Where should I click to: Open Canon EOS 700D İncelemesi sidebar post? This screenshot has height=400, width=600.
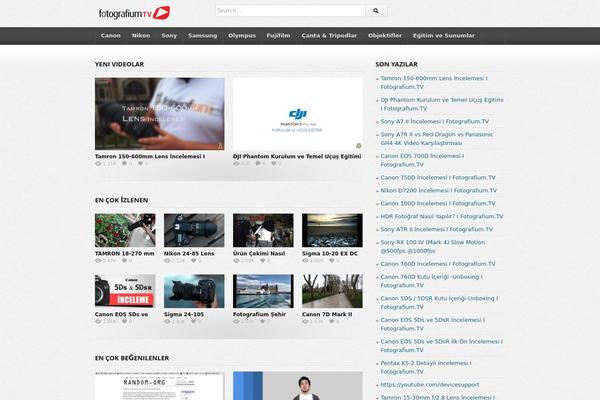tap(422, 160)
